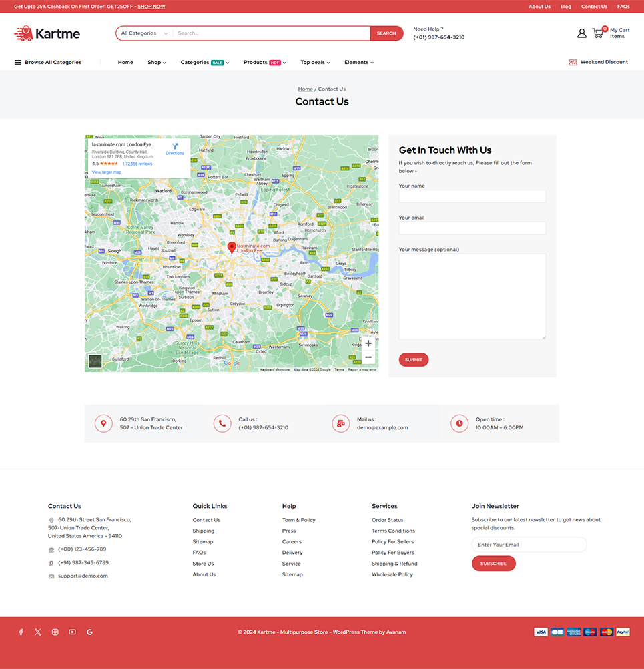Open the Facebook social icon in footer
This screenshot has width=644, height=669.
pos(21,632)
